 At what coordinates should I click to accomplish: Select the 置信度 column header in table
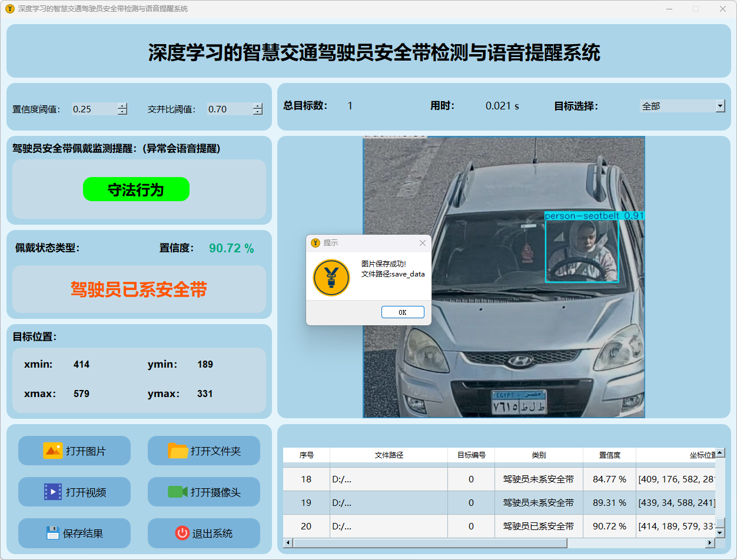(609, 455)
